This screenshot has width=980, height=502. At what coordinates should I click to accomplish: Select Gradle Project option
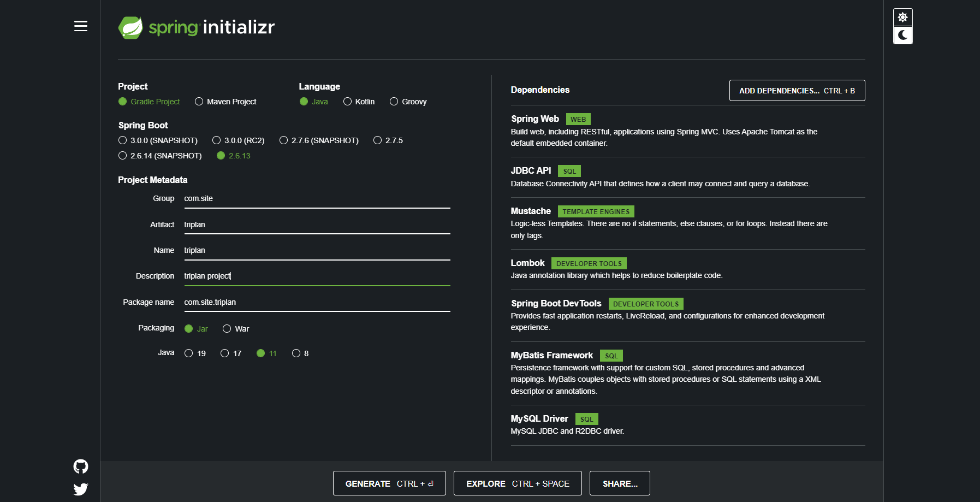(149, 102)
